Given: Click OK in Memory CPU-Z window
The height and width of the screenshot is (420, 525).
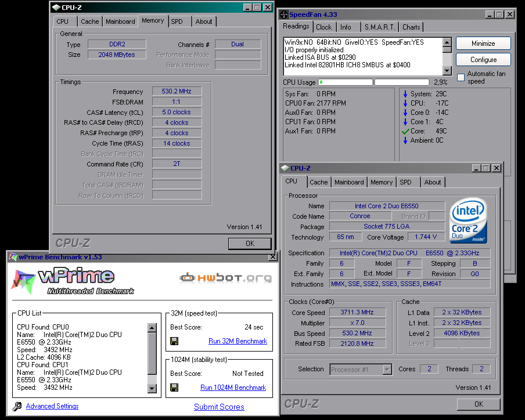Looking at the screenshot, I should 250,244.
